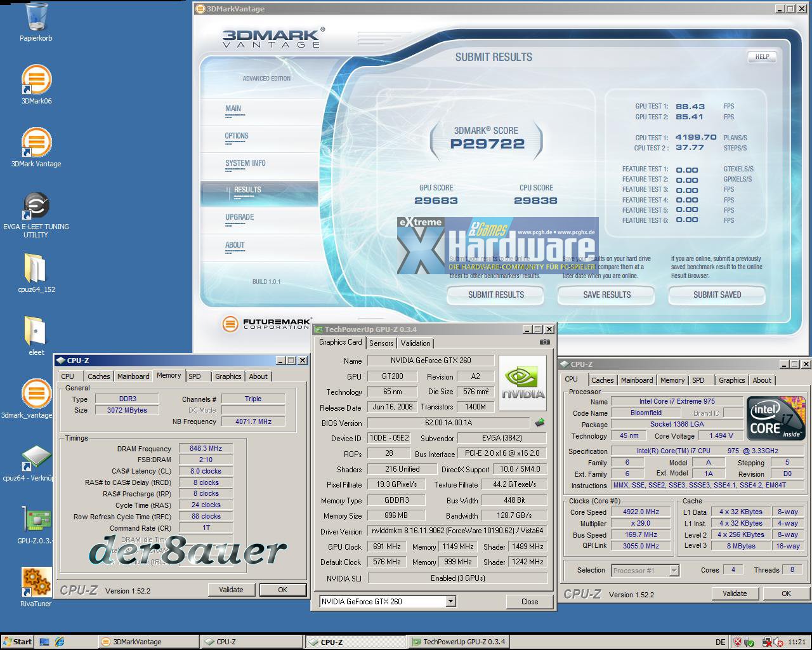Click OK in left CPU-Z memory window

click(x=283, y=590)
